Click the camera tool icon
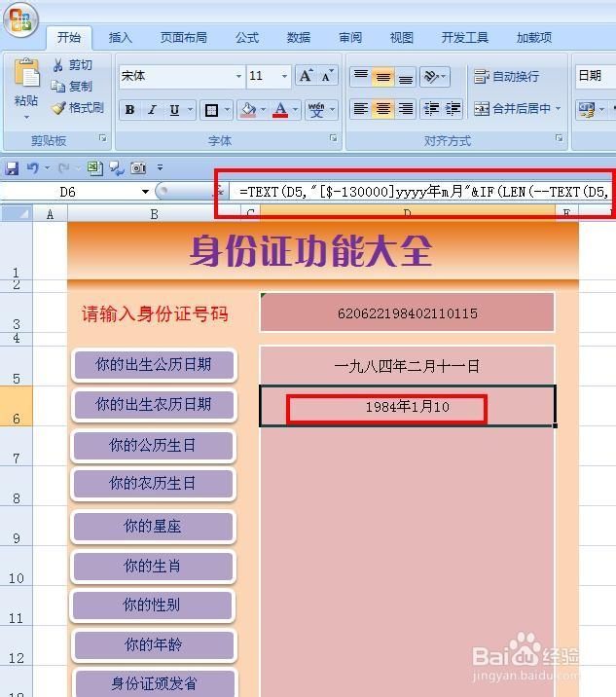616x697 pixels. [138, 168]
